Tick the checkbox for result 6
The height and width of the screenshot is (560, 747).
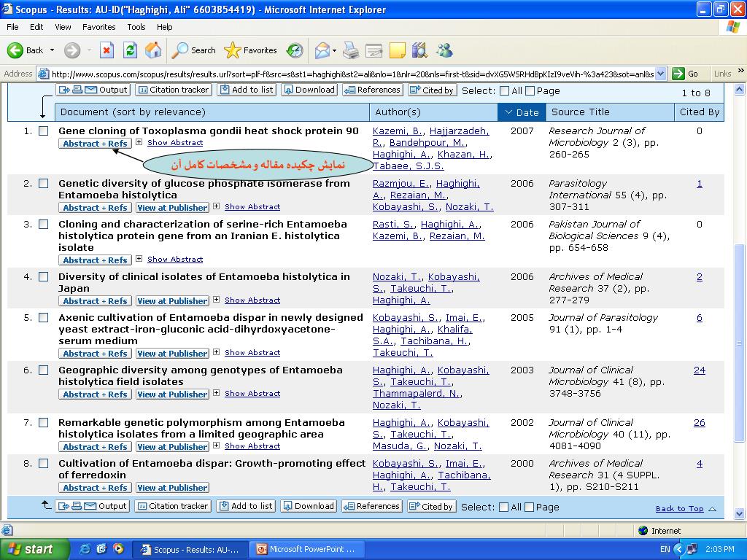tap(43, 370)
